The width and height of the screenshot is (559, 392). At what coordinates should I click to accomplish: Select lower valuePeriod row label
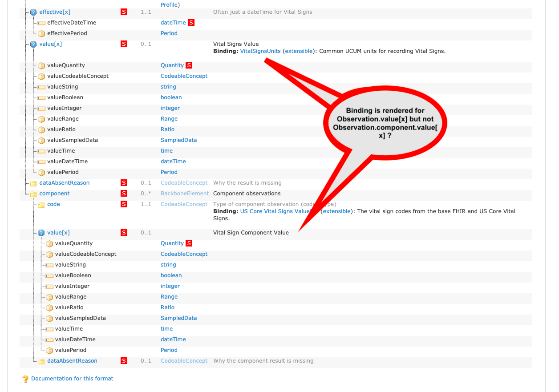click(x=71, y=350)
